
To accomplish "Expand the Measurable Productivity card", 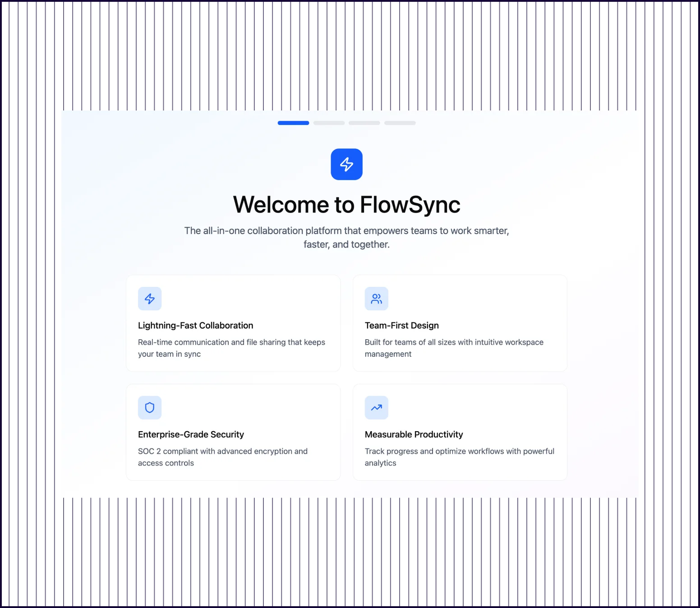I will [460, 432].
